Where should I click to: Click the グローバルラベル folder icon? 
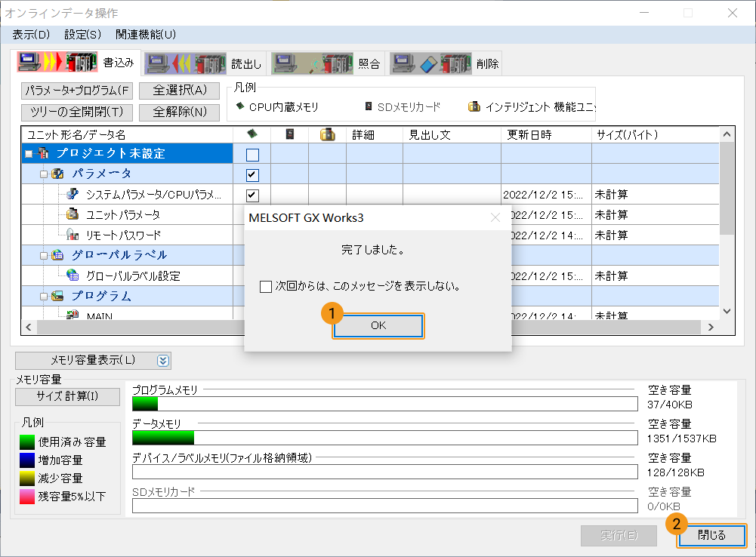coord(57,255)
